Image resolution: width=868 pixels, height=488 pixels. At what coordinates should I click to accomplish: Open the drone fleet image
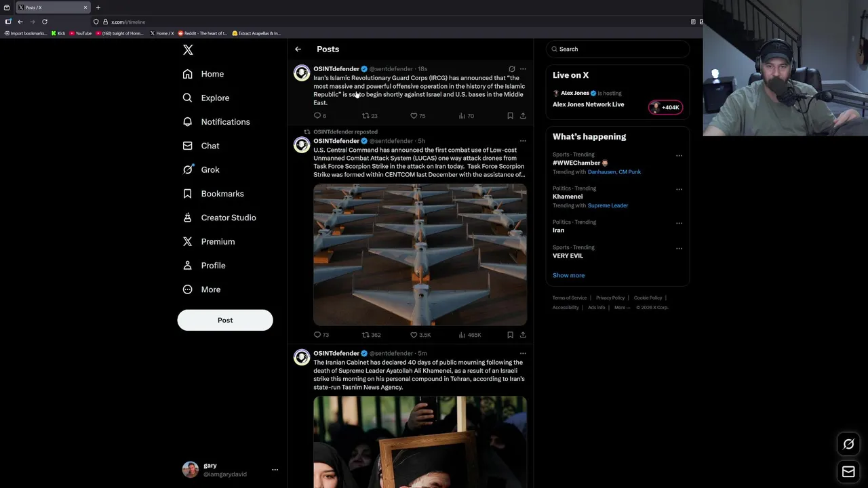coord(420,255)
